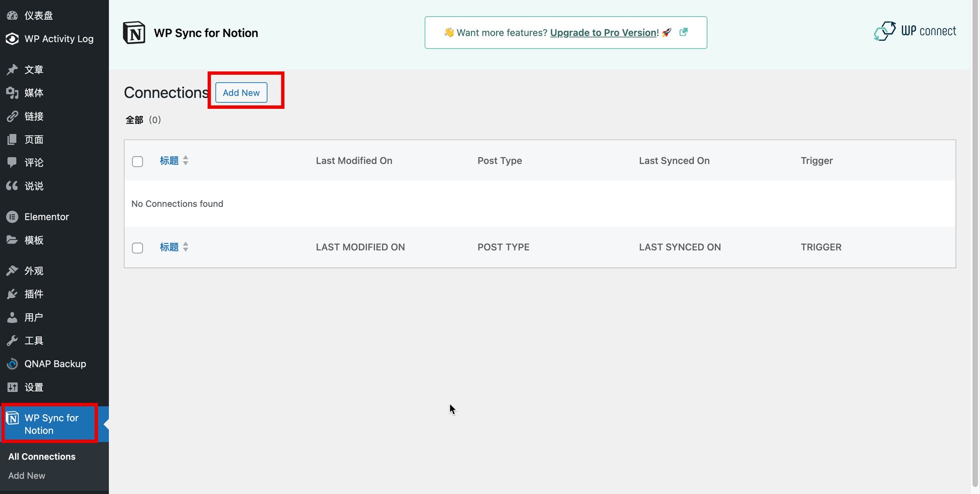Select Add New in sidebar submenu
980x494 pixels.
coord(26,475)
